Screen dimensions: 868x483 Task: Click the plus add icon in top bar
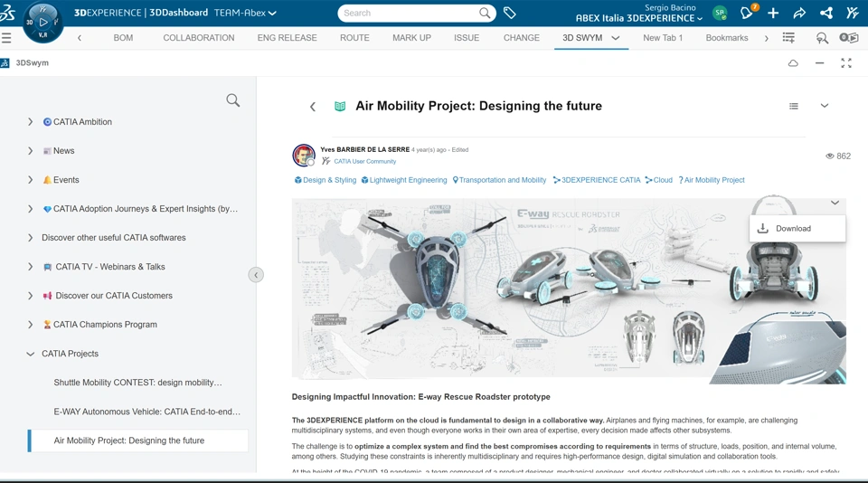point(773,13)
